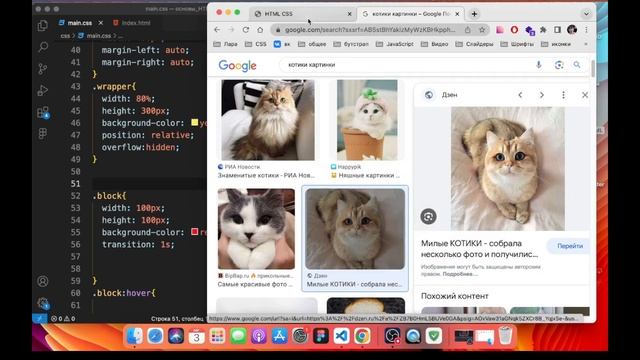Viewport: 640px width, 360px height.
Task: Switch to the HTML CSS Chrome tab
Action: pyautogui.click(x=302, y=14)
